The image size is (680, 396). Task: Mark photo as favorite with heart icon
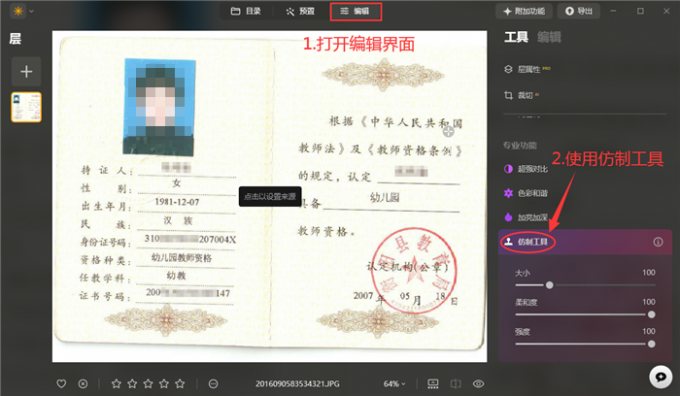coord(62,384)
